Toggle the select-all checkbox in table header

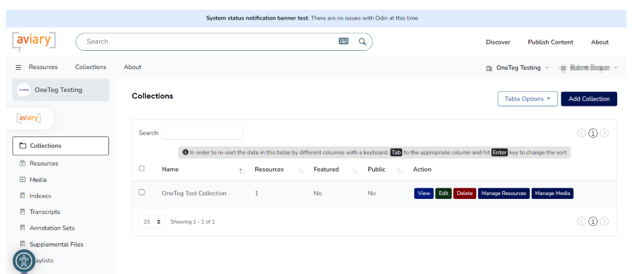pos(142,168)
